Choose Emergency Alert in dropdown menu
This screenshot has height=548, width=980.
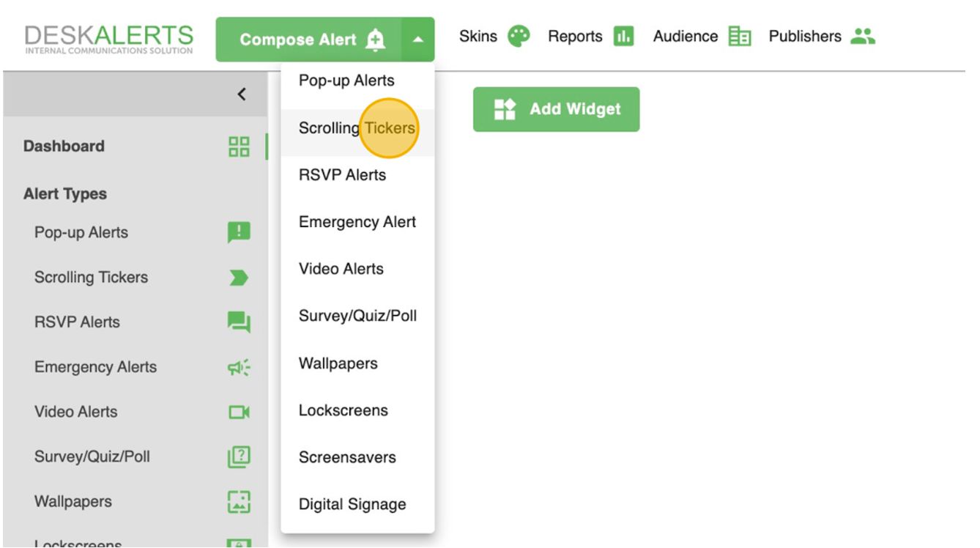(x=357, y=222)
